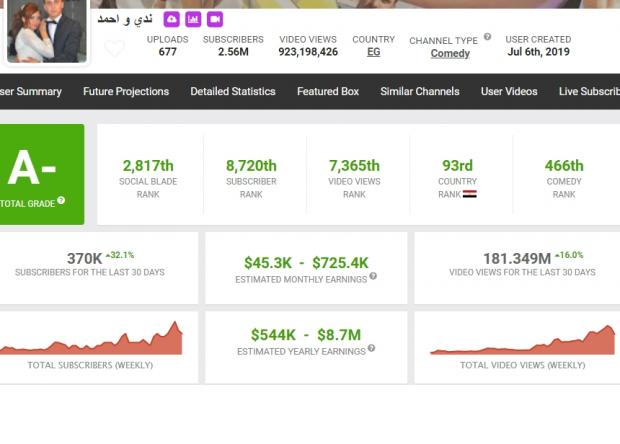Viewport: 620px width, 444px height.
Task: Click the purple bar chart icon
Action: coord(193,19)
